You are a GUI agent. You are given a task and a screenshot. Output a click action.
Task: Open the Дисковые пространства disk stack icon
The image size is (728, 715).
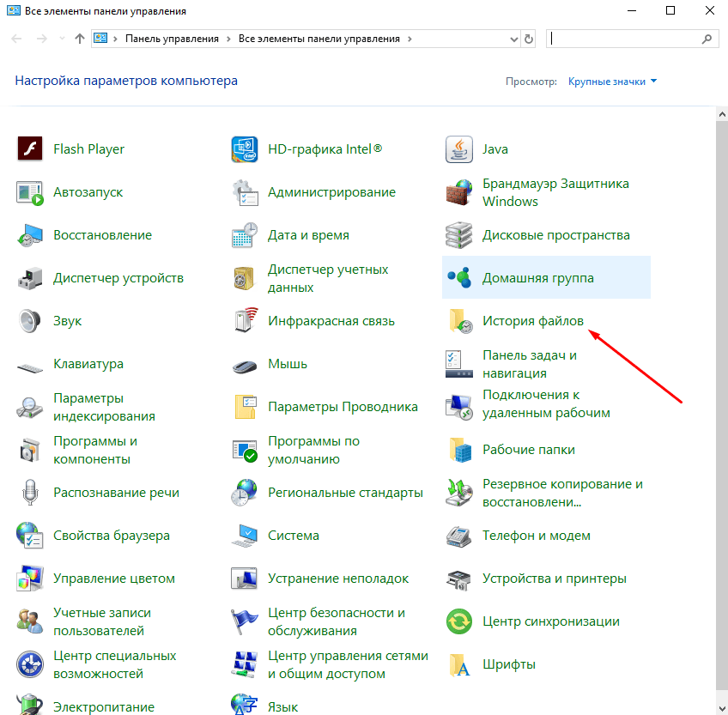click(458, 235)
